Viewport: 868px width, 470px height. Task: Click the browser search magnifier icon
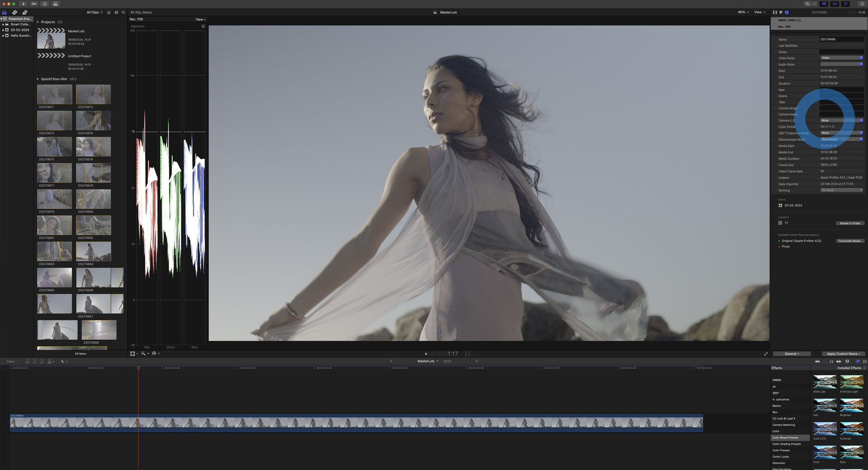click(123, 12)
